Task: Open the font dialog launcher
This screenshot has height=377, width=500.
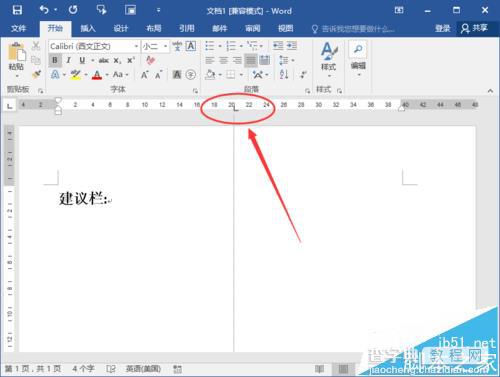Action: click(x=195, y=90)
